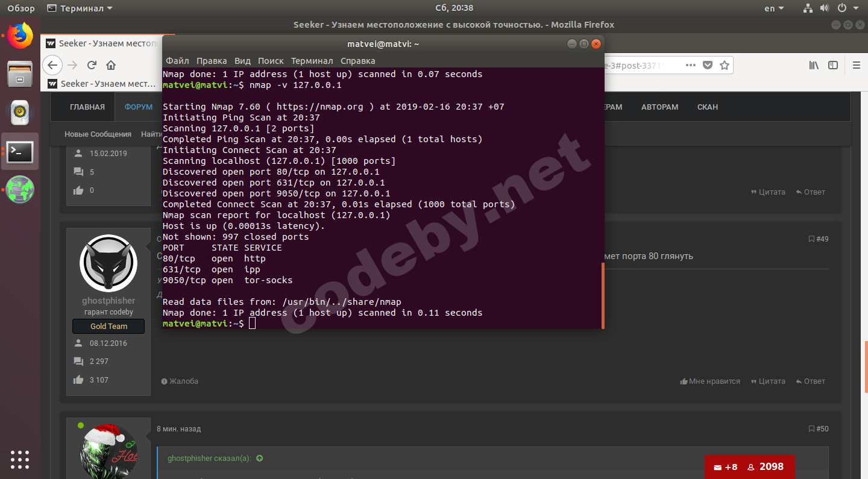Save the page to Pocket

pyautogui.click(x=708, y=65)
